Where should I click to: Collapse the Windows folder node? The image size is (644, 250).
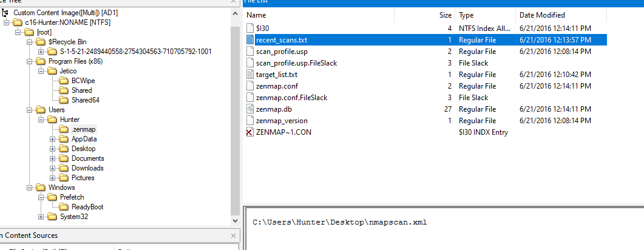(x=30, y=187)
